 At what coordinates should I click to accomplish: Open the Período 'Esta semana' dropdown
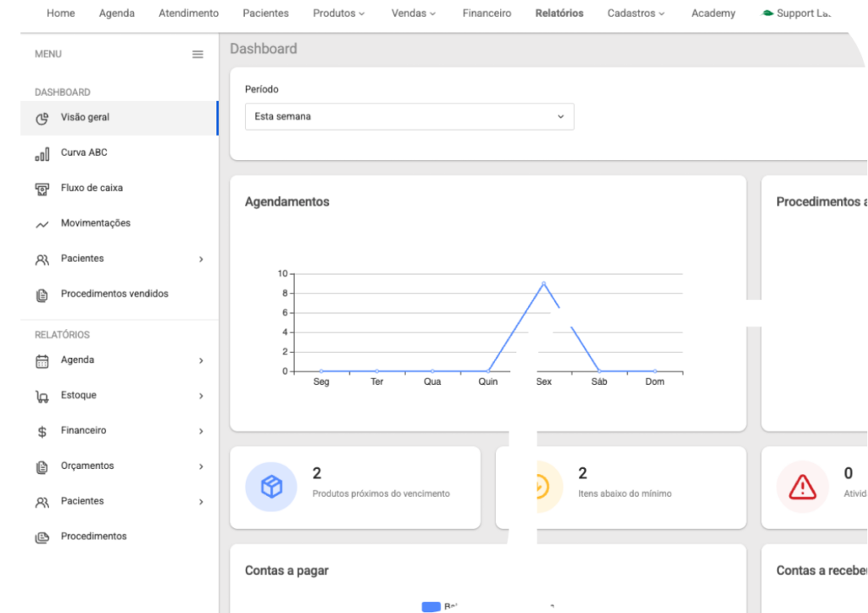click(x=409, y=117)
